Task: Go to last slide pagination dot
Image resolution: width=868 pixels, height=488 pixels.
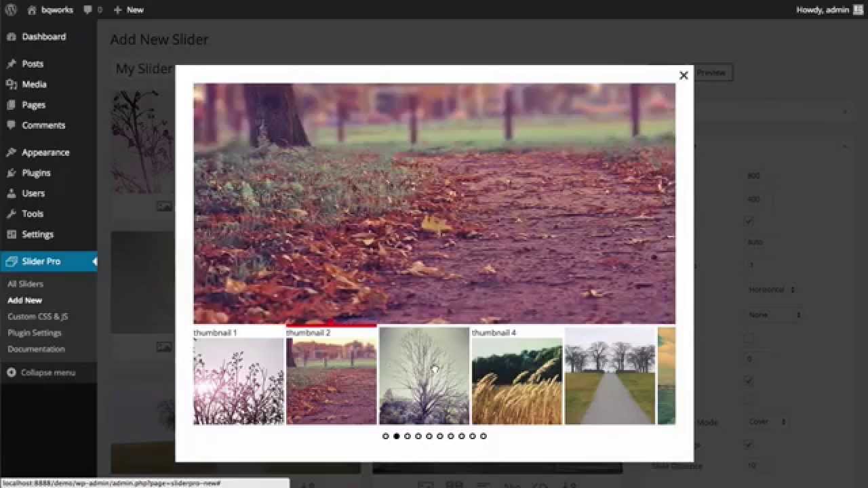Action: (x=484, y=436)
